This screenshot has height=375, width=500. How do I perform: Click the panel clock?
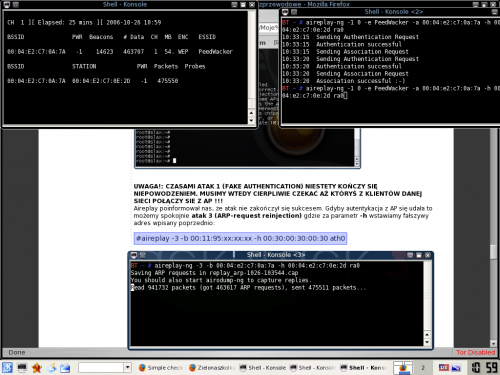tap(484, 368)
